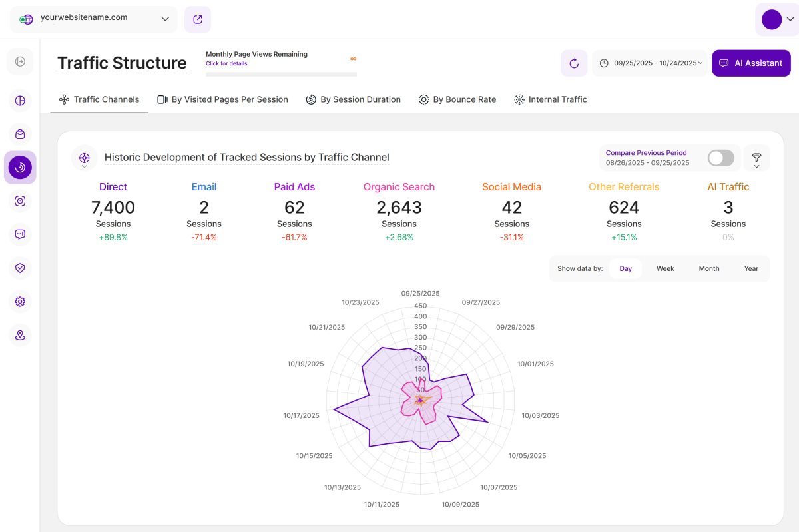Toggle Compare Previous Period switch
The height and width of the screenshot is (532, 799).
pos(720,158)
